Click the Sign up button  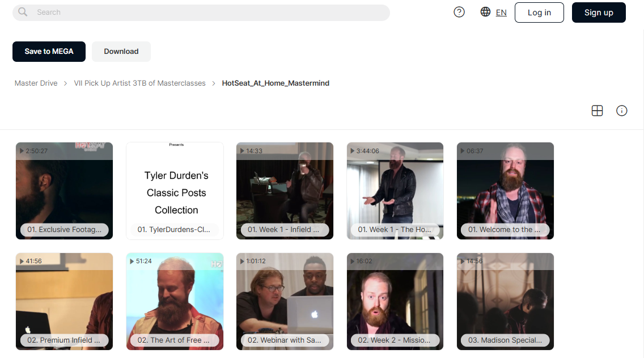tap(599, 12)
